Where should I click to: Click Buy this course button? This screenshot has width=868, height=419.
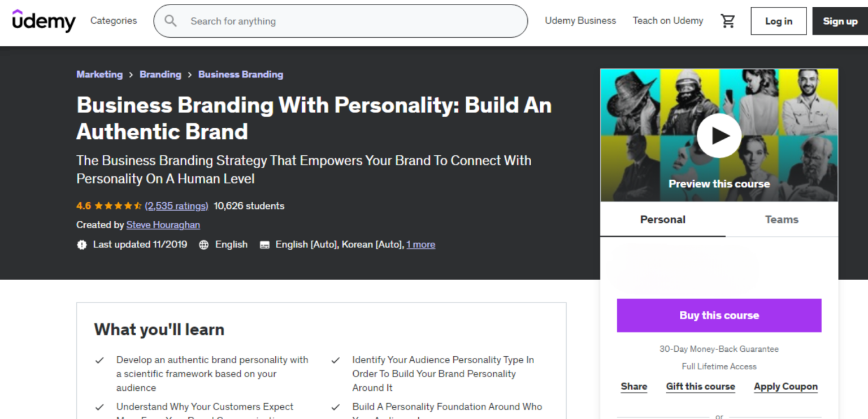tap(719, 316)
